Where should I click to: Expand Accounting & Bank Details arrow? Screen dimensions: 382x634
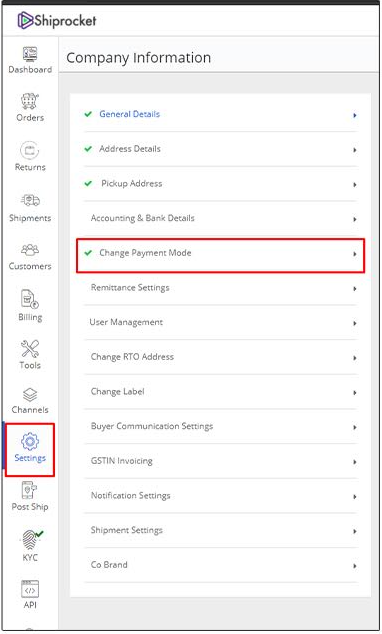[x=355, y=219]
